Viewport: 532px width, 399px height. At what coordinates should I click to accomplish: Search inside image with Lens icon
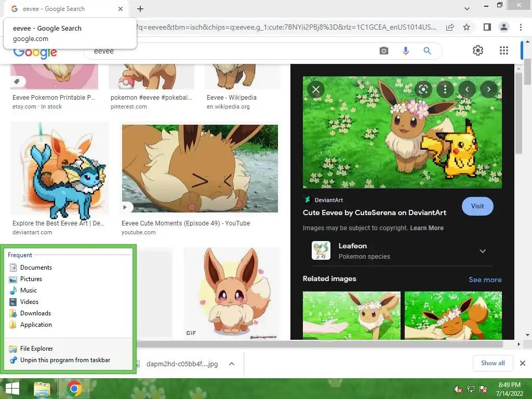[423, 89]
